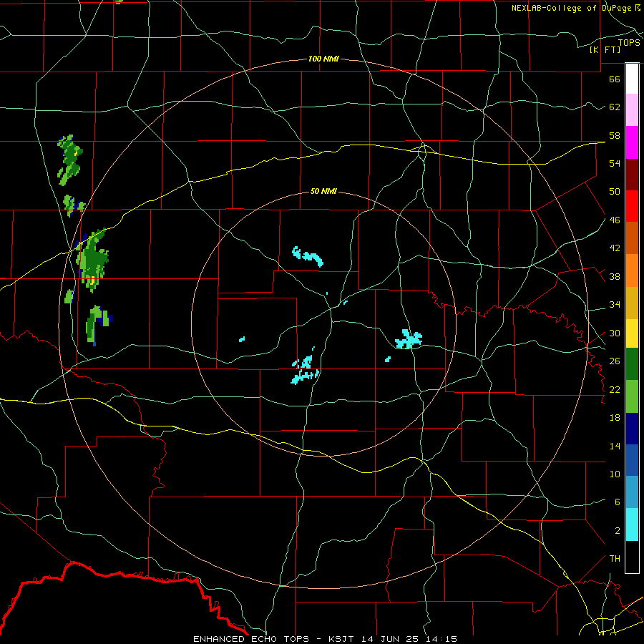Click the TOPS legend title
Screen dimensions: 644x644
click(x=629, y=43)
